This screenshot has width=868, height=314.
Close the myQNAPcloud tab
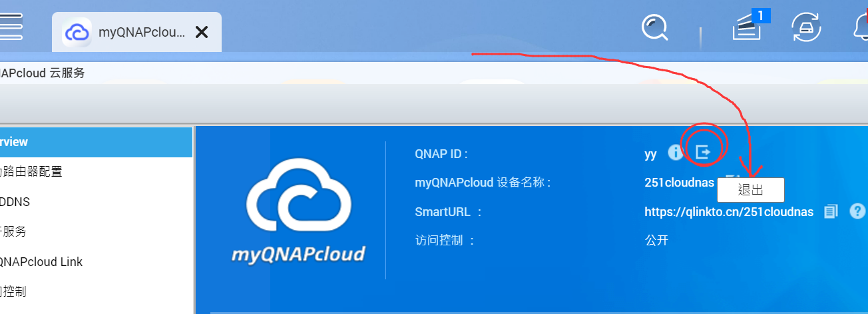[x=202, y=32]
